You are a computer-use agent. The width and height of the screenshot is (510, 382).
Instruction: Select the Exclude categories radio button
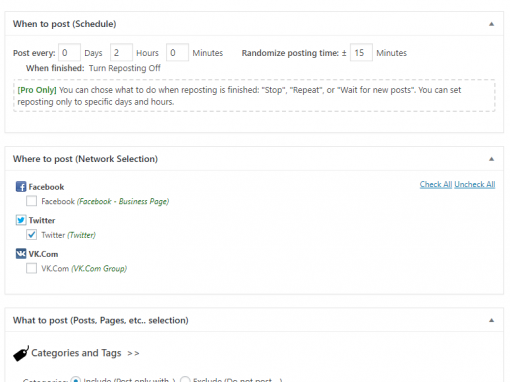tap(185, 380)
